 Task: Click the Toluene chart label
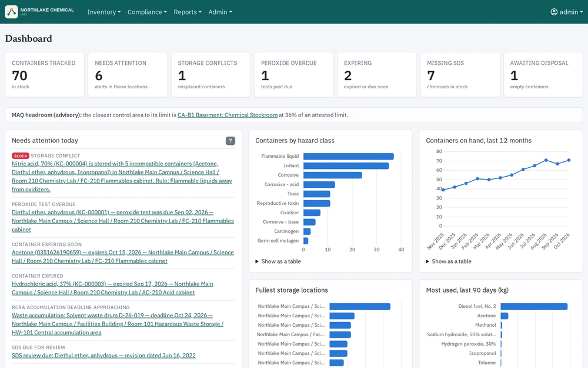pos(487,362)
